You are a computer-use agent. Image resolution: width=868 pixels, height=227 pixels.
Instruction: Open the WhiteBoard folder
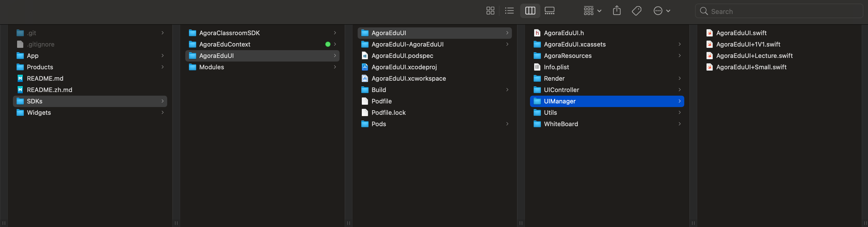(607, 124)
